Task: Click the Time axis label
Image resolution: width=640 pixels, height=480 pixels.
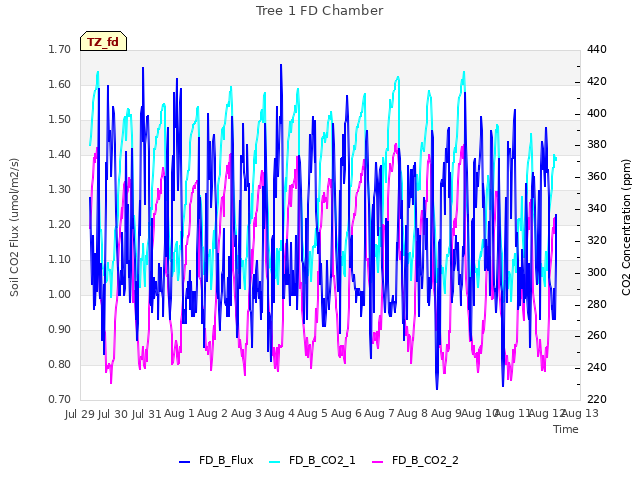Action: coord(566,429)
